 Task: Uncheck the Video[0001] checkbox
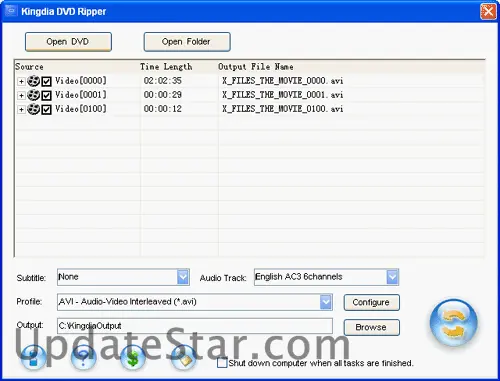coord(46,95)
